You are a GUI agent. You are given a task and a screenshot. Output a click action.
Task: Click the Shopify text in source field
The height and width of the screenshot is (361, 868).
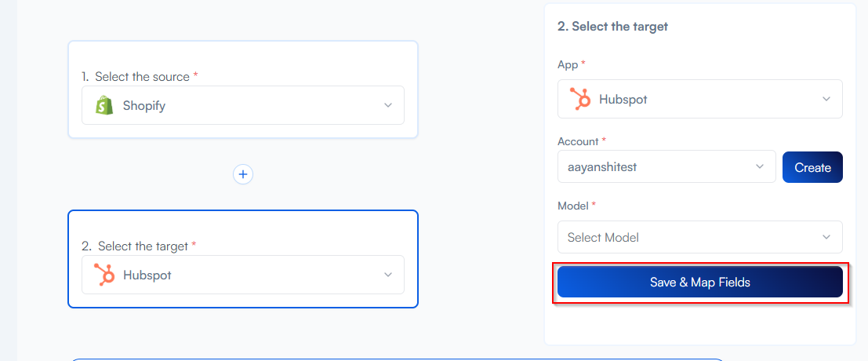coord(144,105)
